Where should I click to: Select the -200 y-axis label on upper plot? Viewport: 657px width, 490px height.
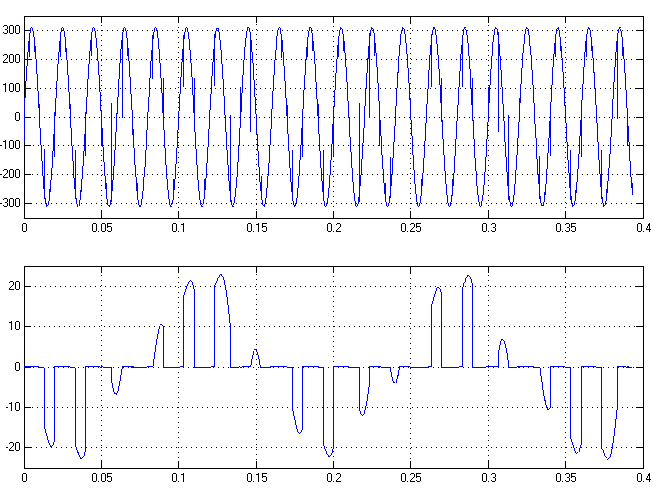tap(10, 174)
